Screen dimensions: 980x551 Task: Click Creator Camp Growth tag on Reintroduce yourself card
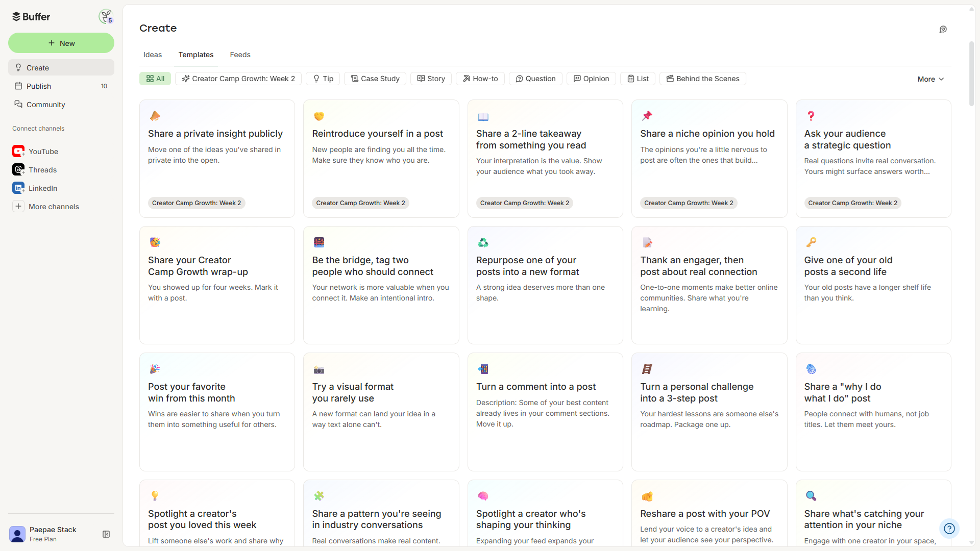(360, 203)
